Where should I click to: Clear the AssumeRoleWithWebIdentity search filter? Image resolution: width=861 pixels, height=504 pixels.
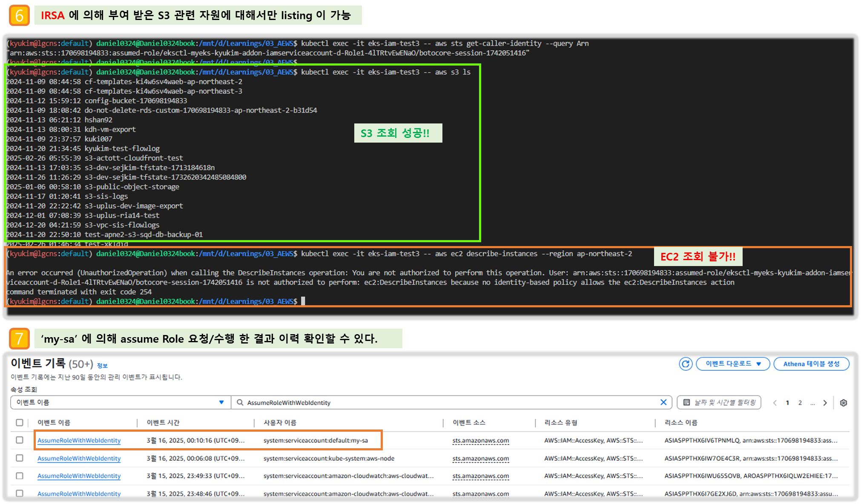coord(663,402)
